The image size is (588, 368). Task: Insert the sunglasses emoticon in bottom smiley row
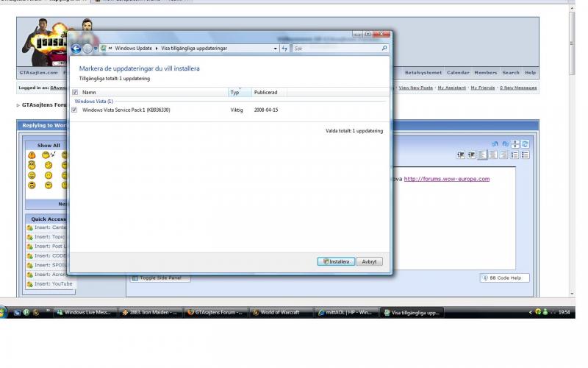[32, 185]
